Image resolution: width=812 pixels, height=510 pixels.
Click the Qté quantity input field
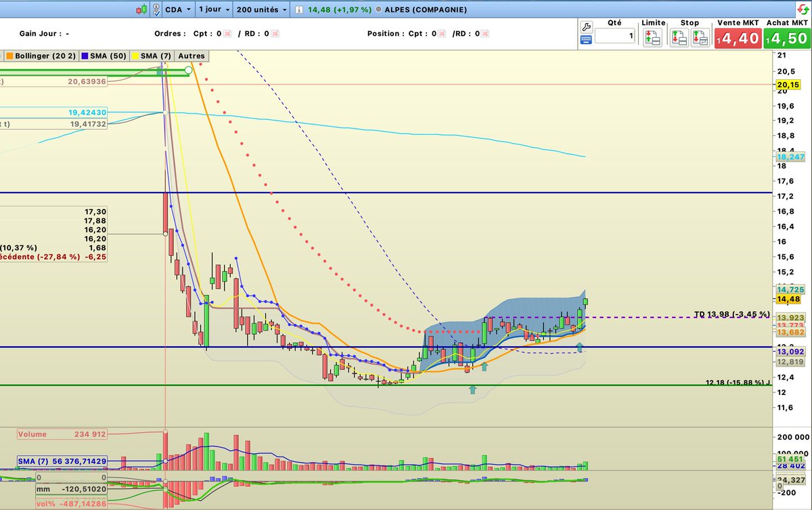pyautogui.click(x=615, y=37)
